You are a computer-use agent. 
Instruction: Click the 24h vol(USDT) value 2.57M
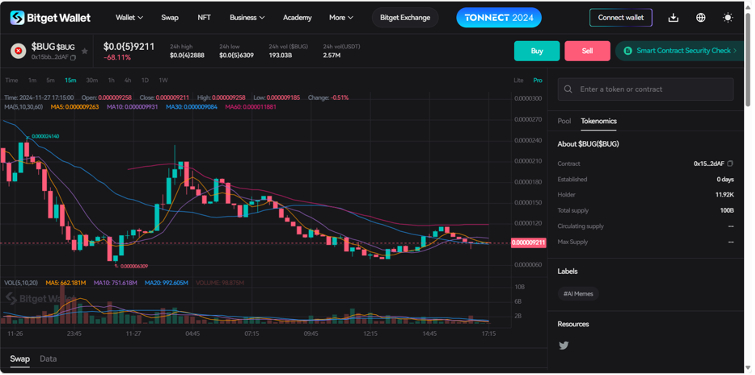point(332,55)
